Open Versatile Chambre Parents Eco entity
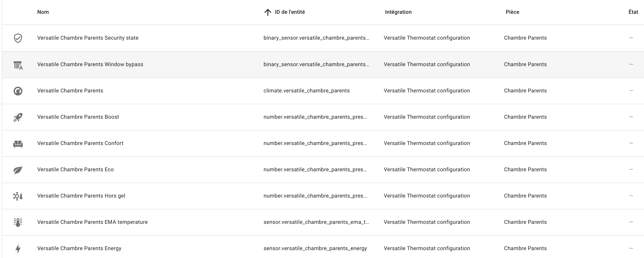This screenshot has height=258, width=644. [x=75, y=169]
